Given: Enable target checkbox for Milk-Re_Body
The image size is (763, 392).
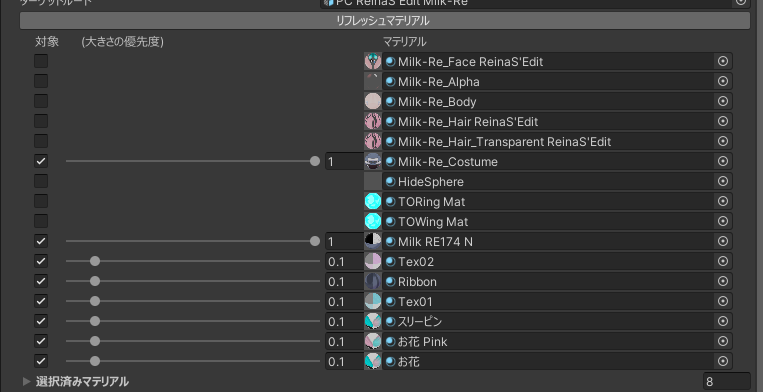Looking at the screenshot, I should click(x=41, y=101).
